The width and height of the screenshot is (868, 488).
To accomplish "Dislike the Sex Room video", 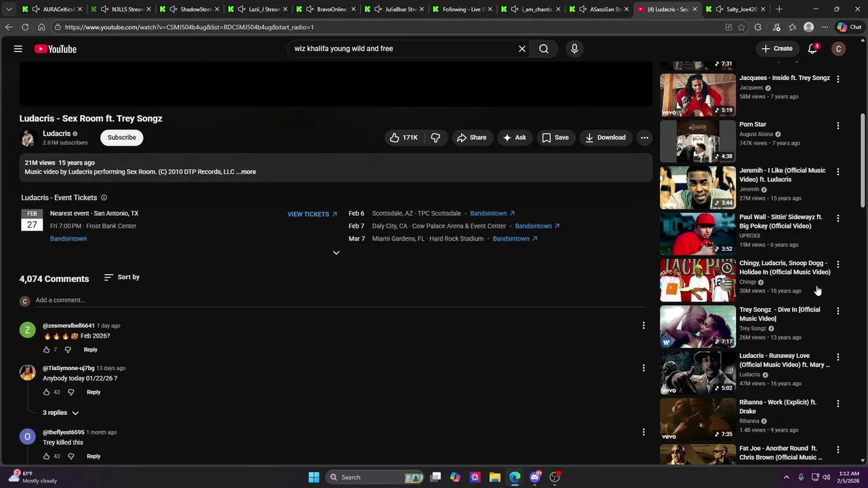I will 435,138.
